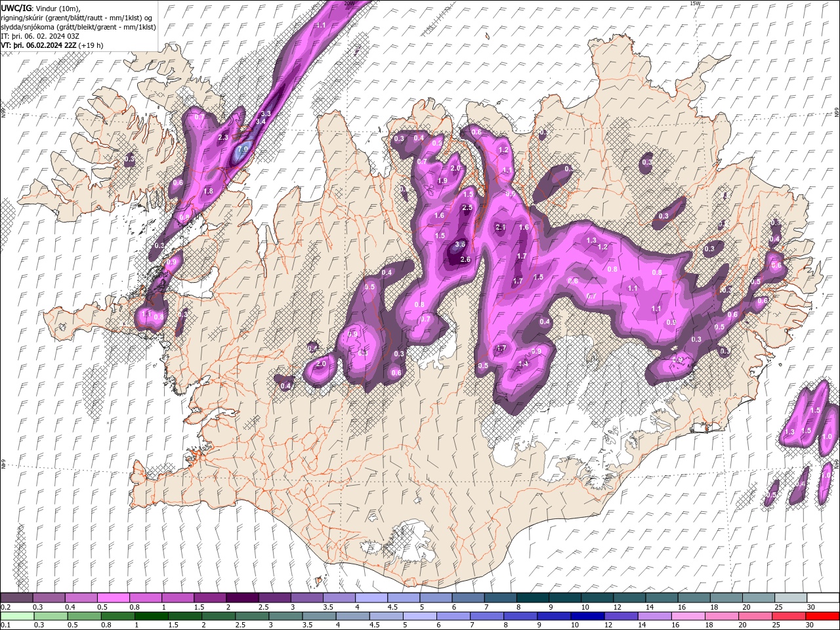
Task: Click the 2.6 value below the 3.6 label
Action: click(466, 260)
